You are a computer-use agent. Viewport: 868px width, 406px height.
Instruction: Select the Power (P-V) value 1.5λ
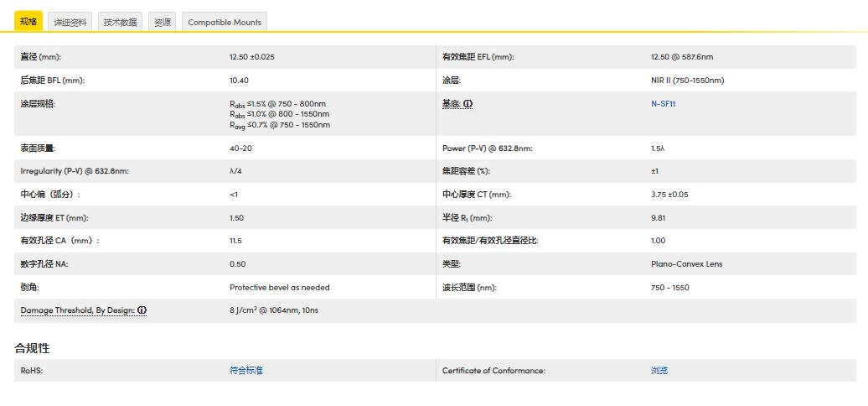tap(658, 148)
